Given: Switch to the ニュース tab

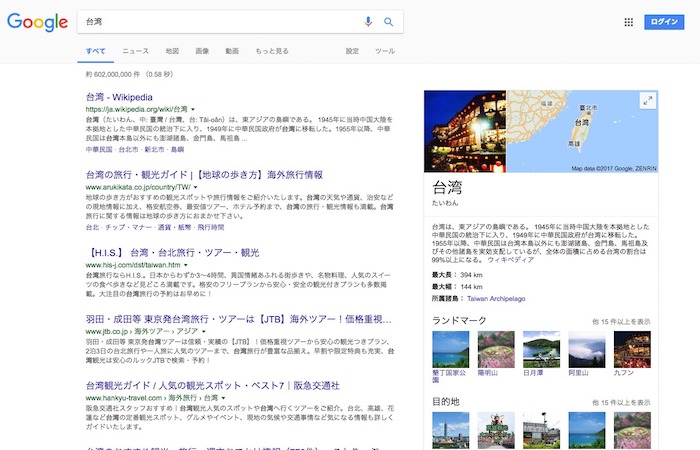Looking at the screenshot, I should click(x=135, y=50).
